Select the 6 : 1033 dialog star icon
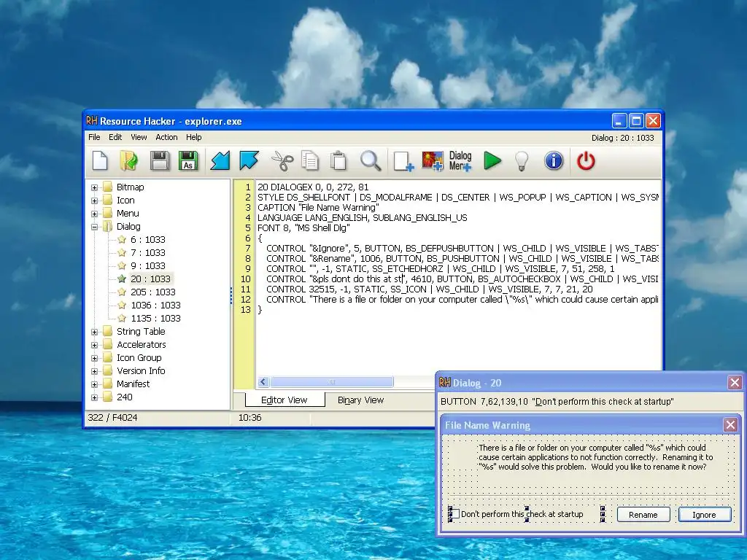This screenshot has width=747, height=560. [122, 239]
